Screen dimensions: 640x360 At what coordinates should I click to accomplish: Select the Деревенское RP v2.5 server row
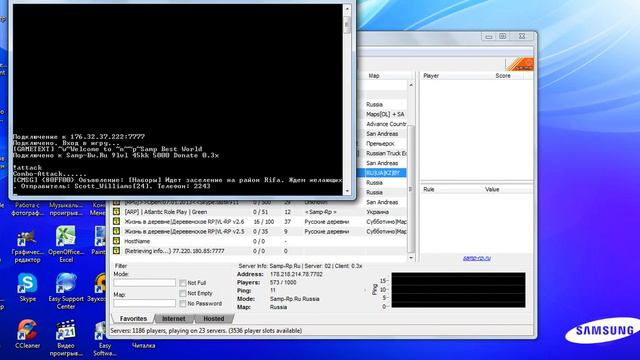click(259, 231)
